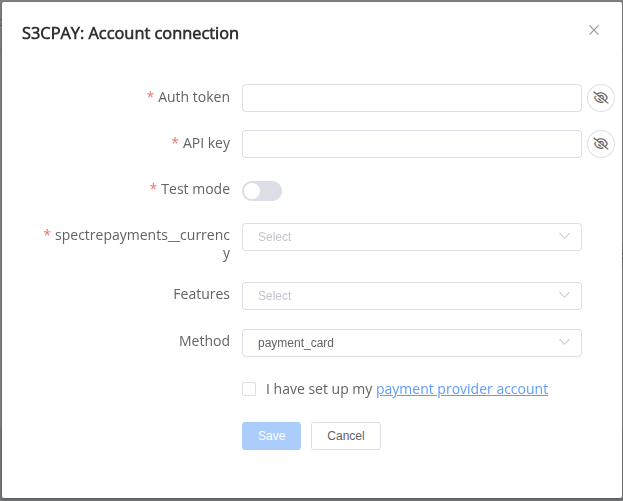623x501 pixels.
Task: Reveal the Auth token value with eye icon
Action: (x=601, y=98)
